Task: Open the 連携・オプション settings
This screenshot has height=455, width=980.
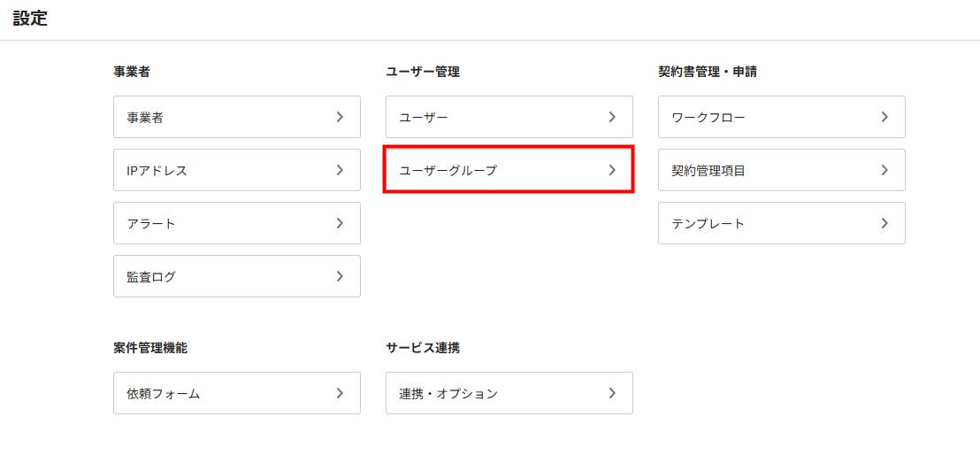Action: (509, 393)
